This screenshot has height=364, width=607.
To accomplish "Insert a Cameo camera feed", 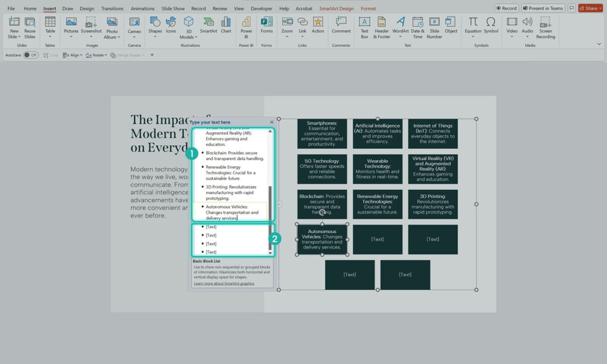I will [x=135, y=28].
